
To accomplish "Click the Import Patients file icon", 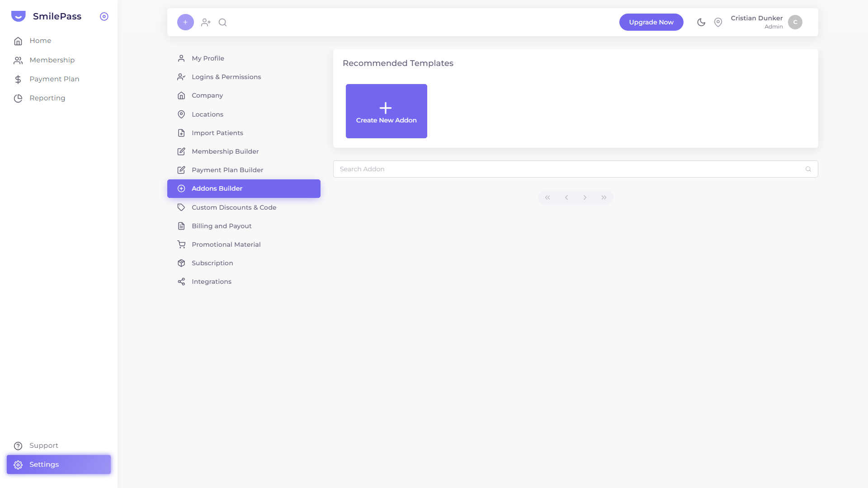I will [x=181, y=133].
